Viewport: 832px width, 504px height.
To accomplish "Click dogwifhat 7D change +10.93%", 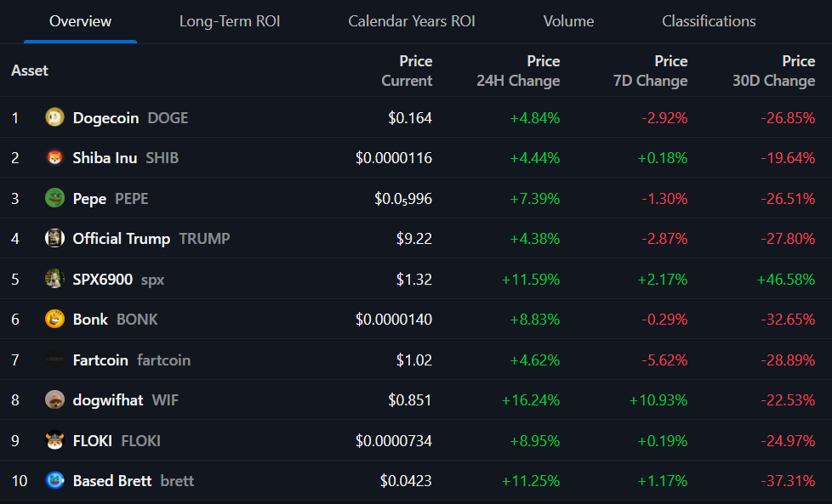I will 658,400.
